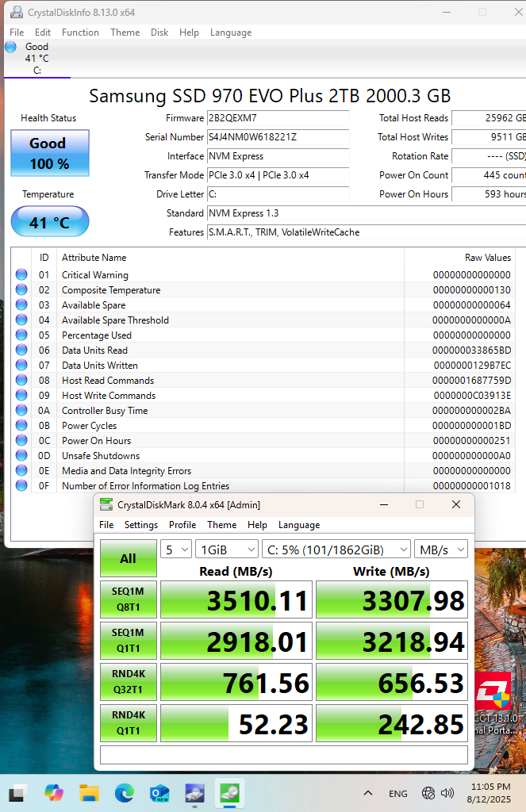This screenshot has width=526, height=812.
Task: Switch to CrystalDiskInfo taskbar icon
Action: click(x=194, y=792)
